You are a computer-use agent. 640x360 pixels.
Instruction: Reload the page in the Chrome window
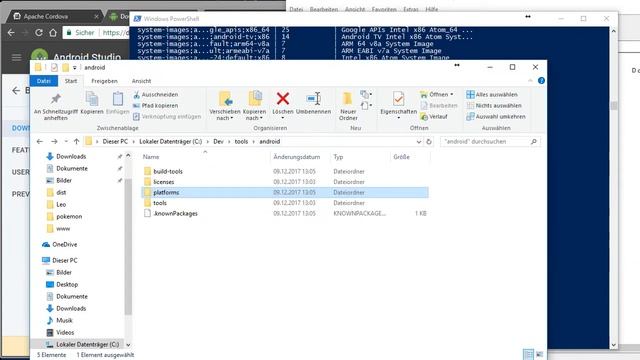pyautogui.click(x=39, y=33)
